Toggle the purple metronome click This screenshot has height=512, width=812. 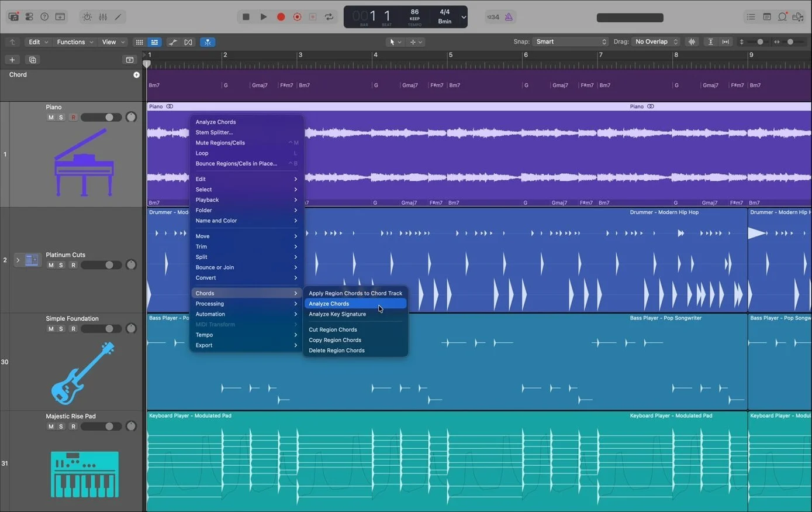(x=509, y=17)
